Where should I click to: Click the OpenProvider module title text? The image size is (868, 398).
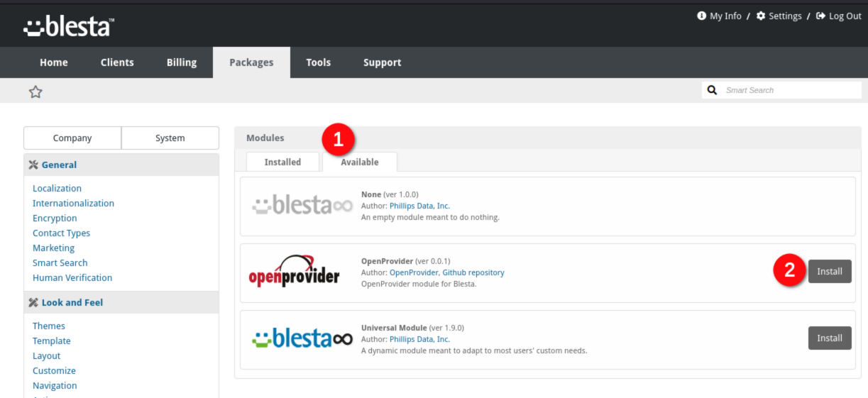(x=387, y=261)
